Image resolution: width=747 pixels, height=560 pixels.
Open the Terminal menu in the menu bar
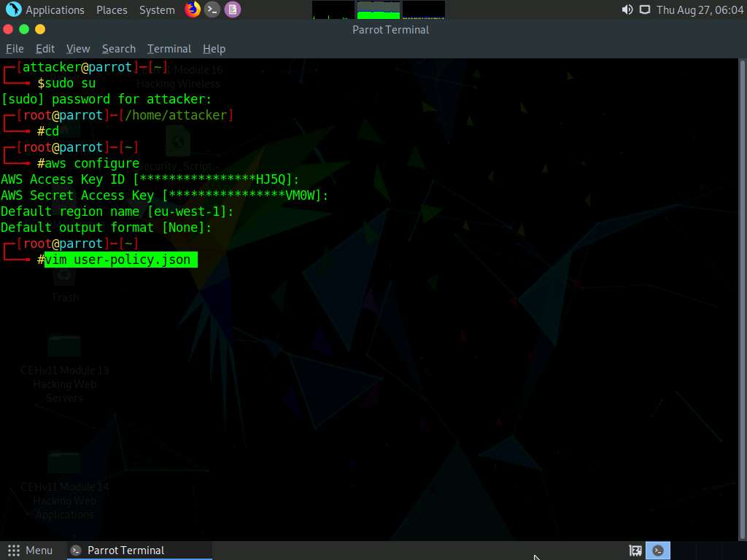coord(169,49)
